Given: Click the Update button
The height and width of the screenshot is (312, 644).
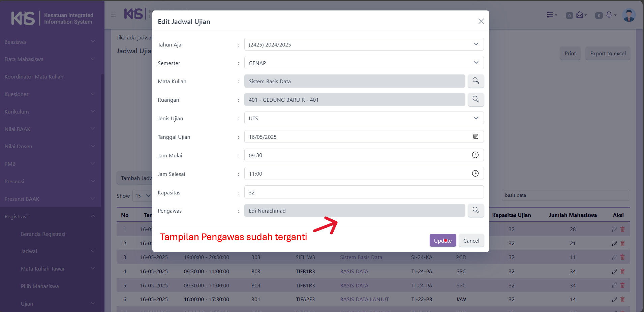Looking at the screenshot, I should (x=442, y=241).
